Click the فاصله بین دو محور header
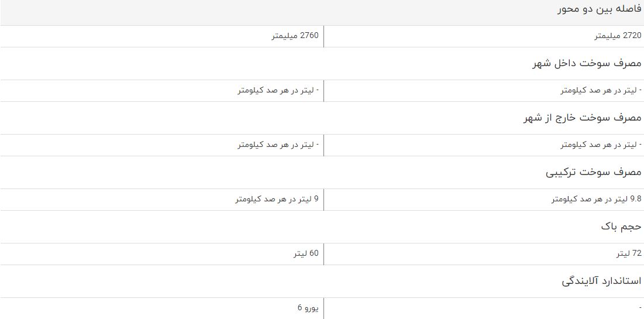 pos(599,9)
